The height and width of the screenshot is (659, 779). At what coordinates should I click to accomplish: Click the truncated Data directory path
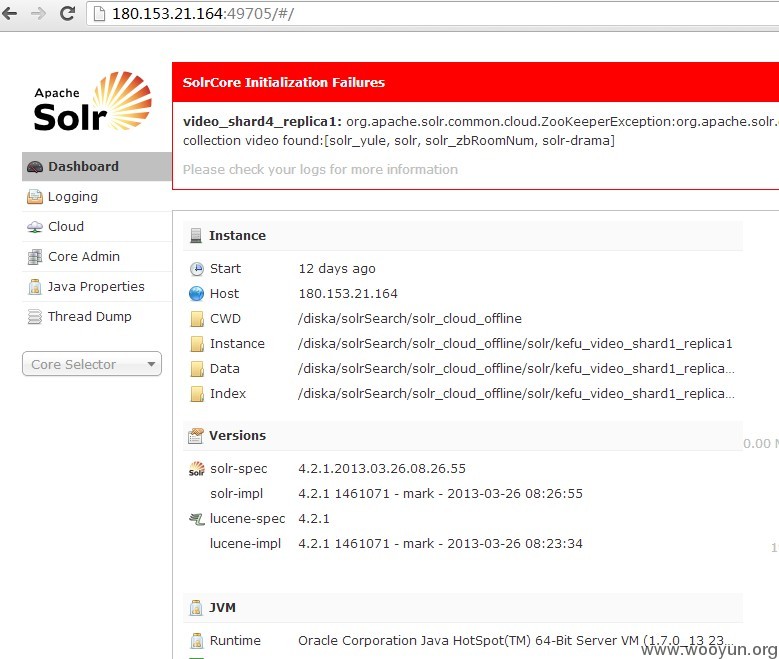click(516, 368)
